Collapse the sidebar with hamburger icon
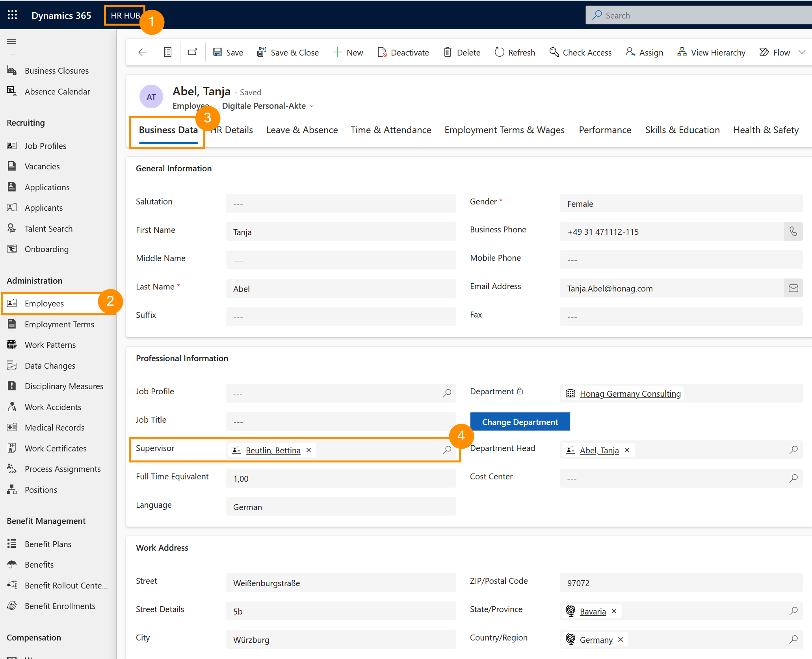Viewport: 812px width, 659px height. (12, 41)
